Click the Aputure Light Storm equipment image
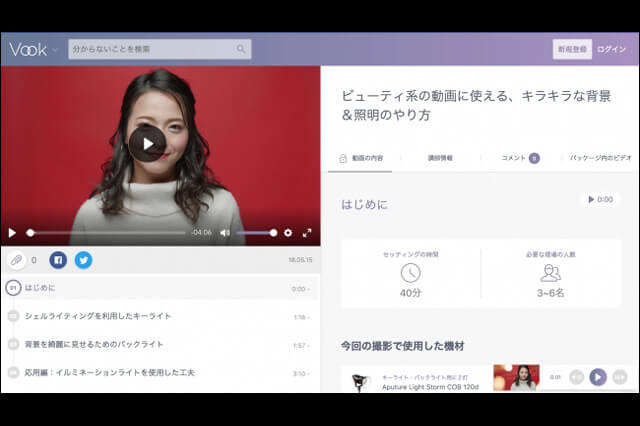The height and width of the screenshot is (426, 640). [x=360, y=382]
